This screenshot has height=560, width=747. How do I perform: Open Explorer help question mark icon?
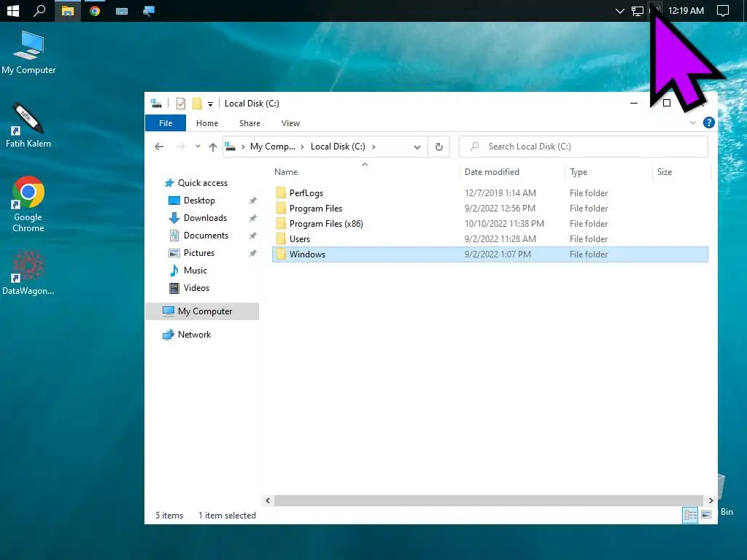(709, 122)
